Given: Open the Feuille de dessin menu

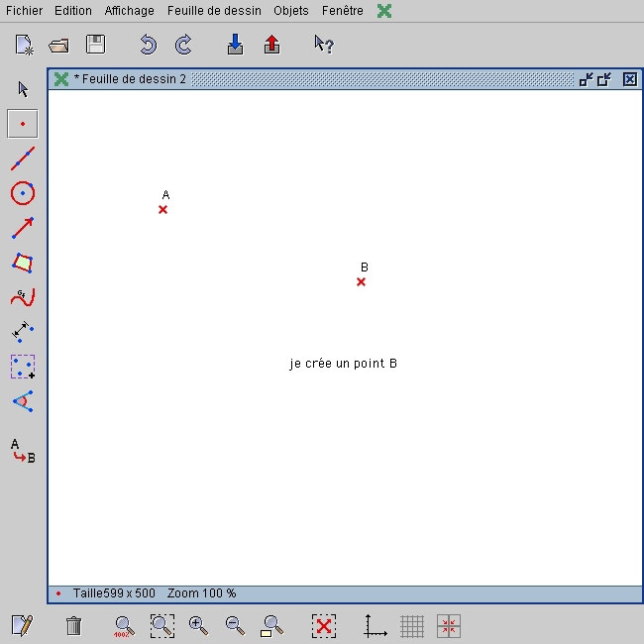Looking at the screenshot, I should point(214,11).
